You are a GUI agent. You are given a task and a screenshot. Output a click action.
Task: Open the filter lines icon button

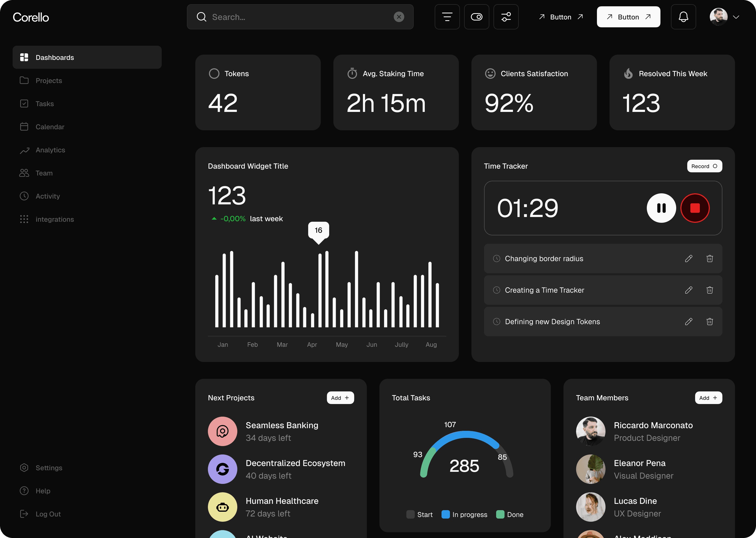(x=447, y=17)
